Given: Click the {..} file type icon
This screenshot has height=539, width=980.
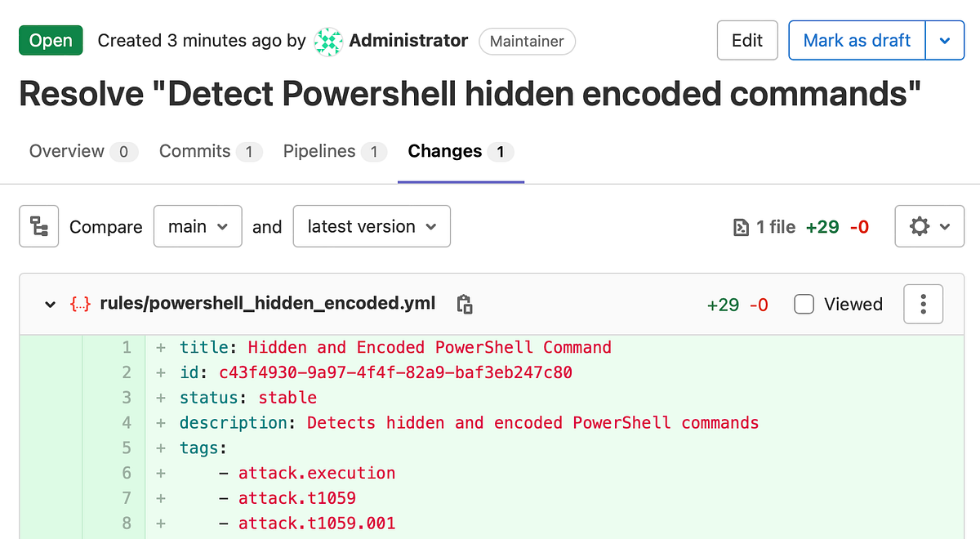Looking at the screenshot, I should (x=78, y=303).
